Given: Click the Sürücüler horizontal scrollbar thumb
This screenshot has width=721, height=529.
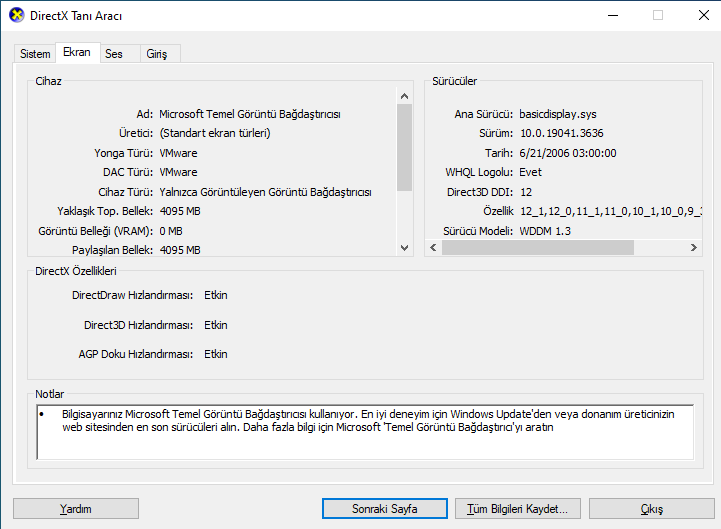Looking at the screenshot, I should click(538, 247).
